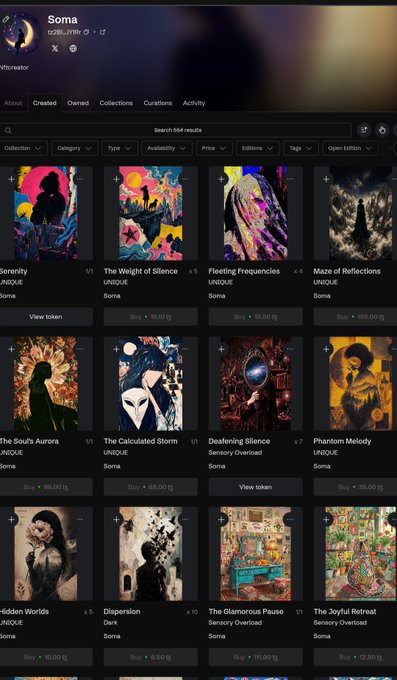
Task: Open the Curations tab
Action: click(158, 103)
